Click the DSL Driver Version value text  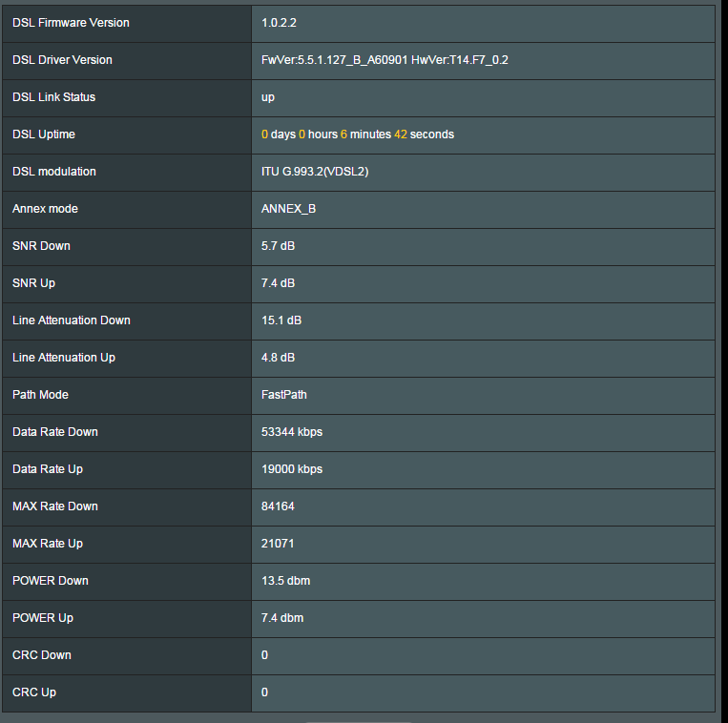[385, 60]
